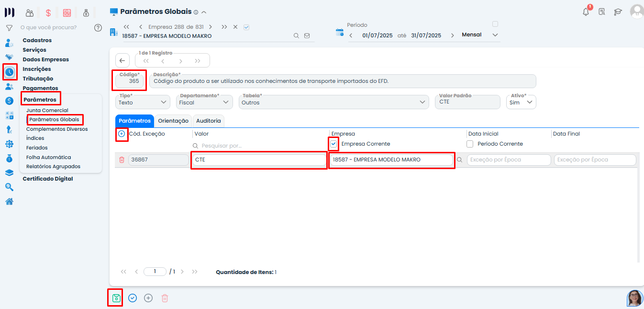Toggle the checkbox above Mensal period
644x309 pixels.
tap(495, 24)
